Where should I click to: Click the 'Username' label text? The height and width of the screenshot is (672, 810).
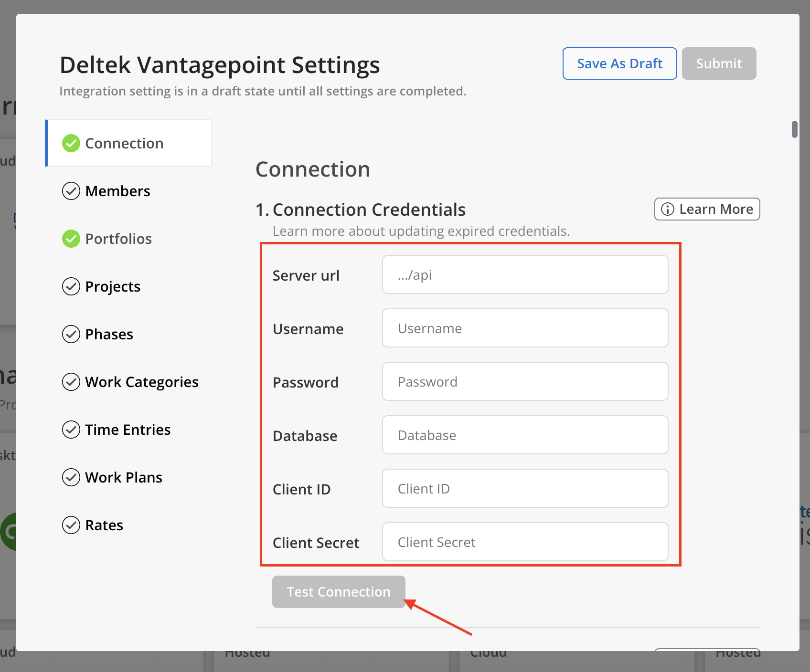(x=308, y=329)
